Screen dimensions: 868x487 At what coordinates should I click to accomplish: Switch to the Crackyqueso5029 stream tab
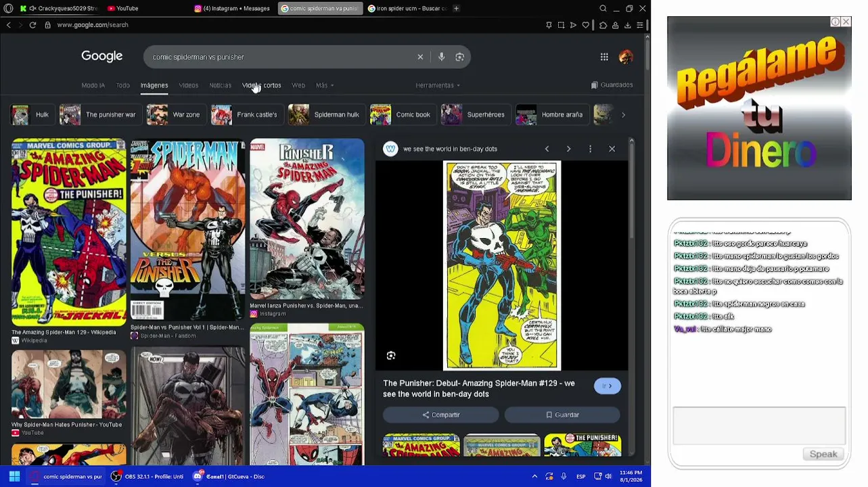(60, 8)
